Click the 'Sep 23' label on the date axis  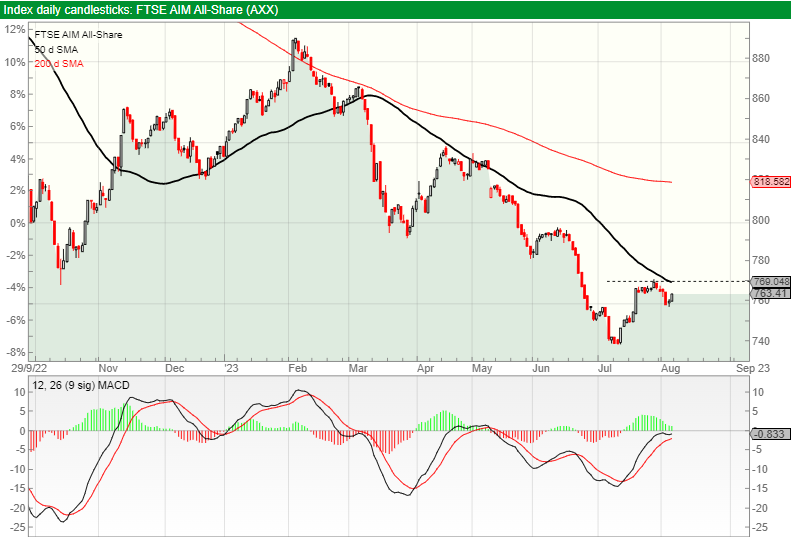(753, 368)
